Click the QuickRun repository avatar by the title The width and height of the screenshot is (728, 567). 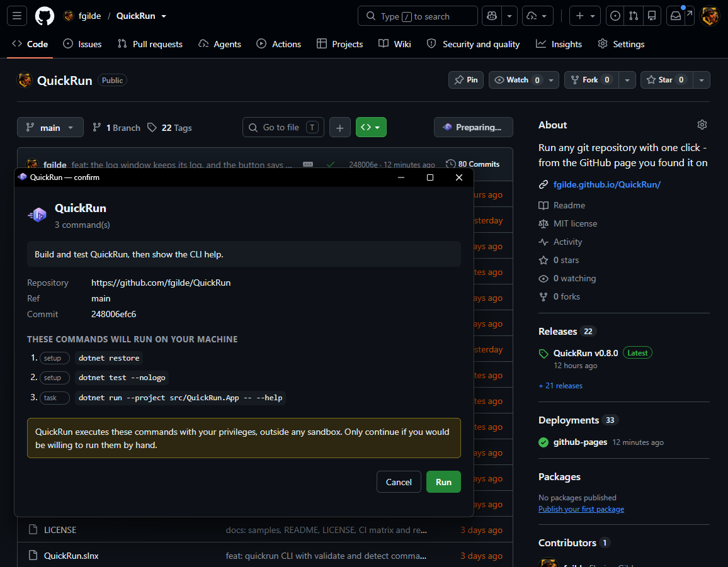click(25, 81)
